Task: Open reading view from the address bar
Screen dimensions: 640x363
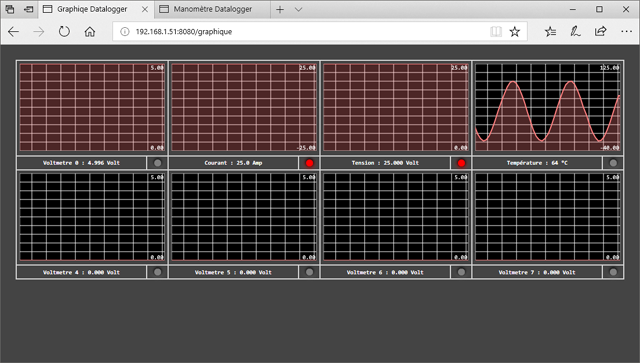Action: (x=496, y=31)
